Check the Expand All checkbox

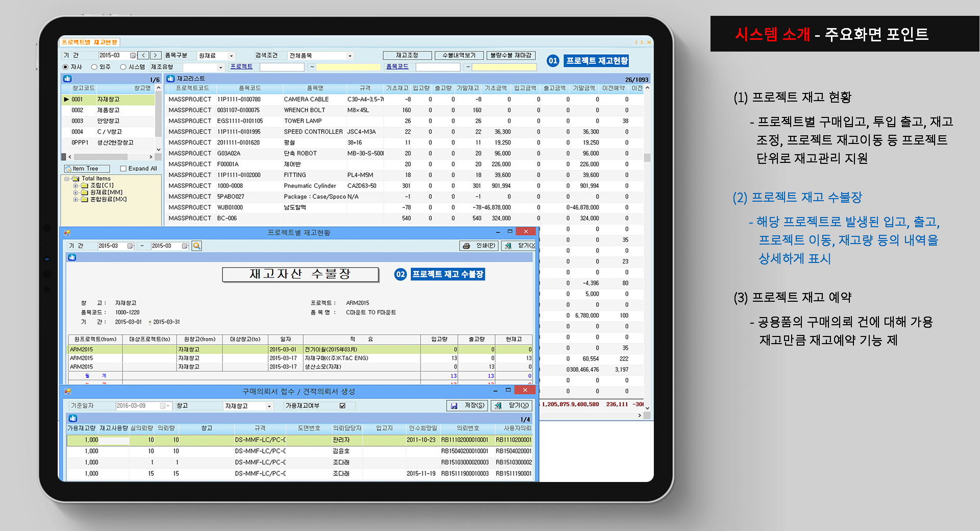click(123, 168)
